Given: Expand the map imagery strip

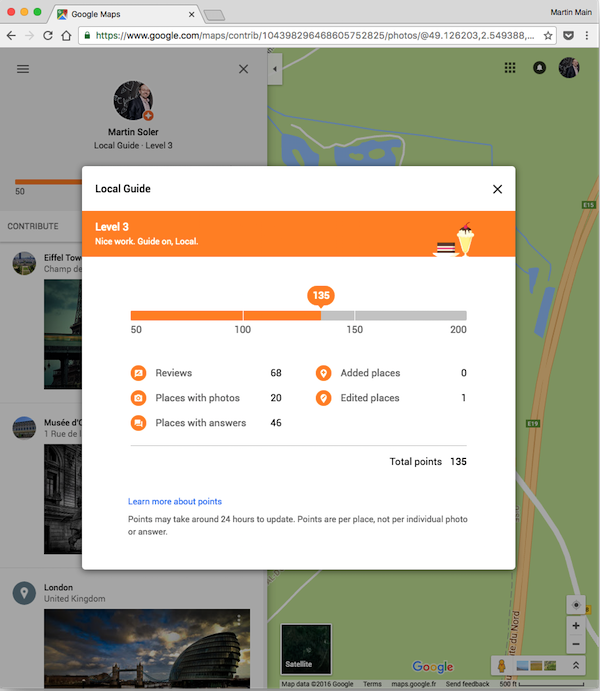Looking at the screenshot, I should click(575, 665).
